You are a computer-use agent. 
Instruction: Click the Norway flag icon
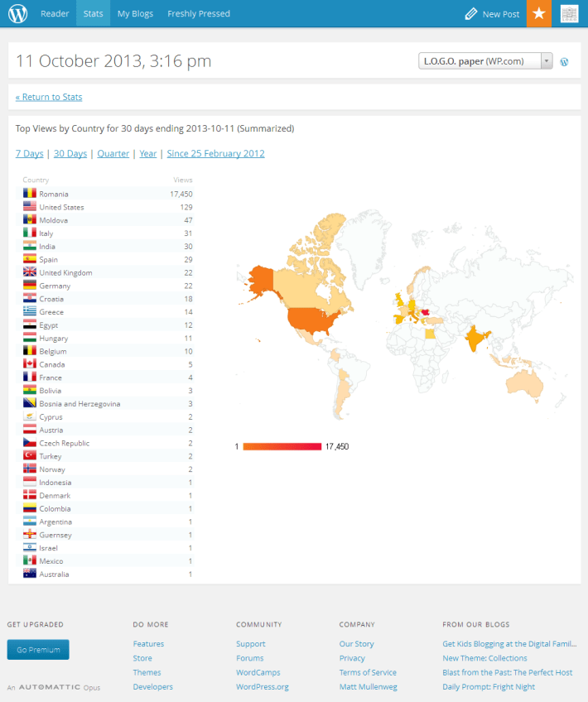coord(30,469)
